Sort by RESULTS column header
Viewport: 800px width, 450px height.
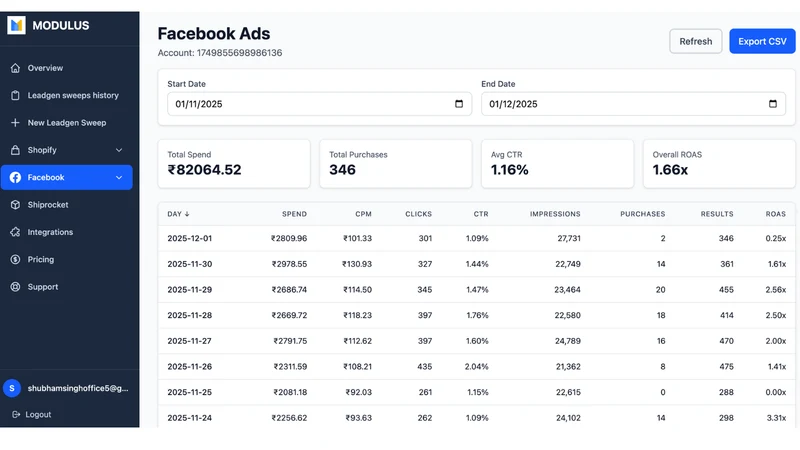(x=717, y=214)
